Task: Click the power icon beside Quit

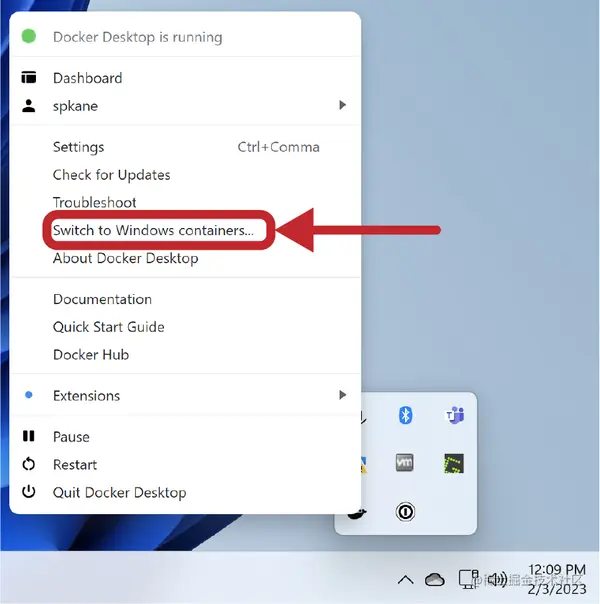Action: point(28,492)
